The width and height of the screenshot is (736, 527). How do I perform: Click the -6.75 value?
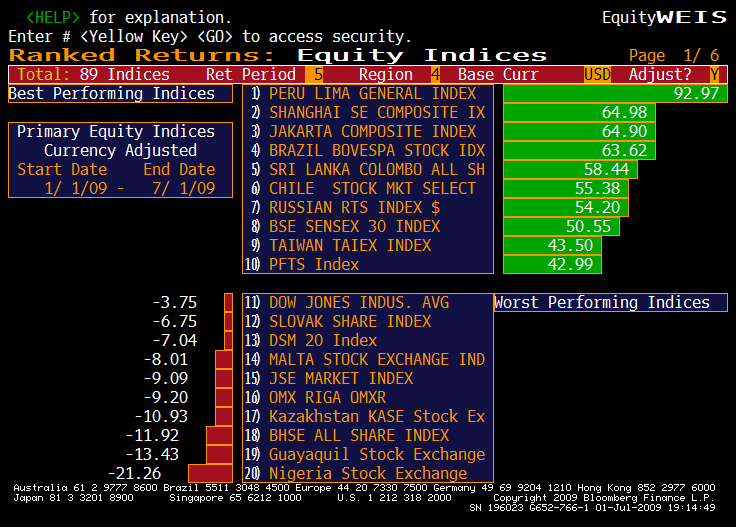175,321
